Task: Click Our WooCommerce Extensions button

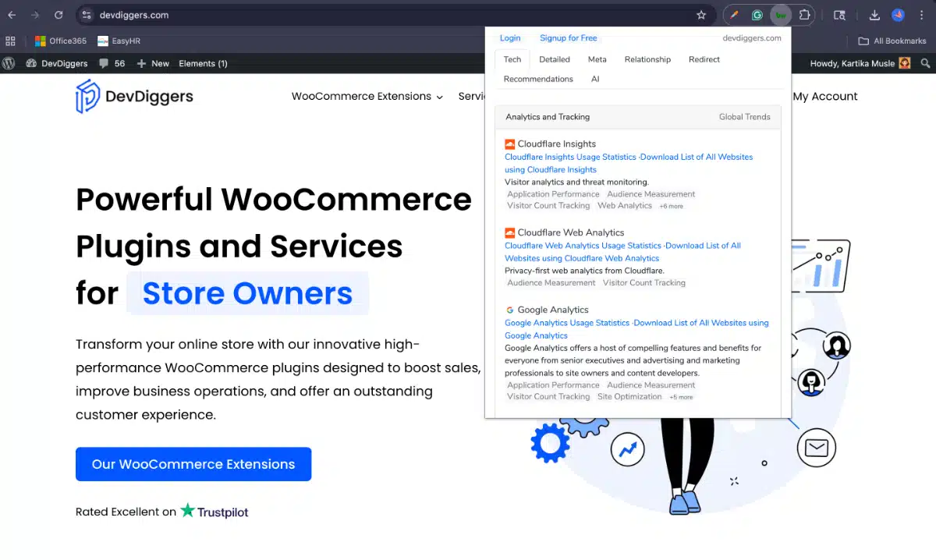Action: point(193,464)
